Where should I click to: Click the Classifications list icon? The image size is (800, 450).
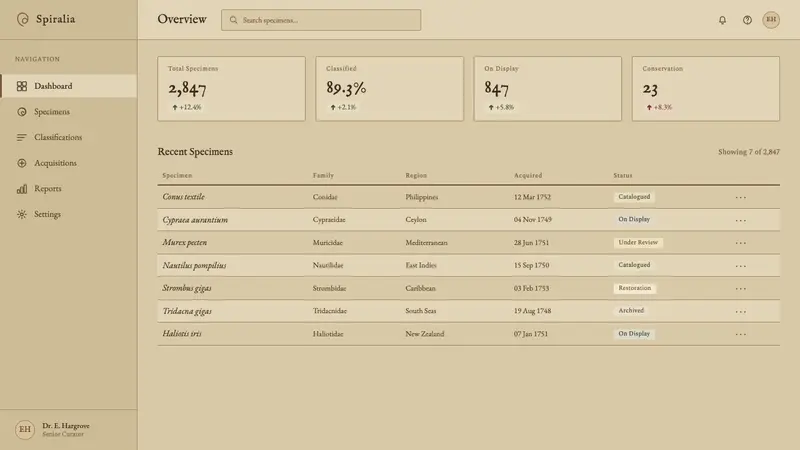click(x=21, y=137)
